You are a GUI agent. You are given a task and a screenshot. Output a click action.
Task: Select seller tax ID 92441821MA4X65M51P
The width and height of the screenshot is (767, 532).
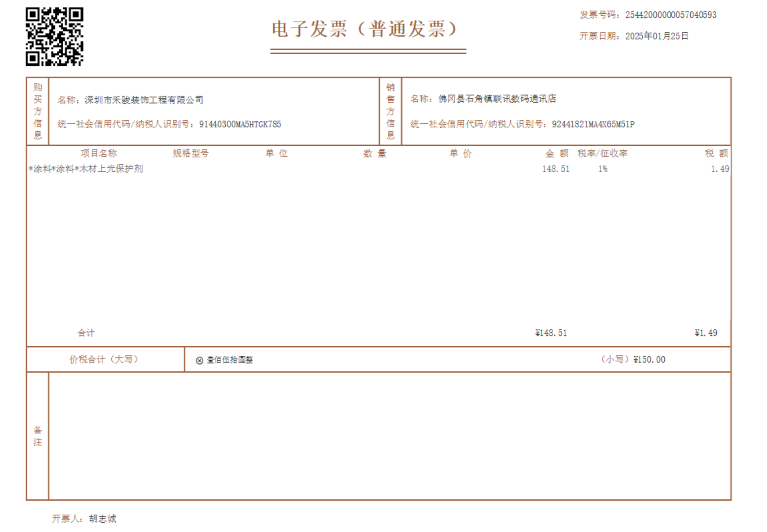(593, 124)
